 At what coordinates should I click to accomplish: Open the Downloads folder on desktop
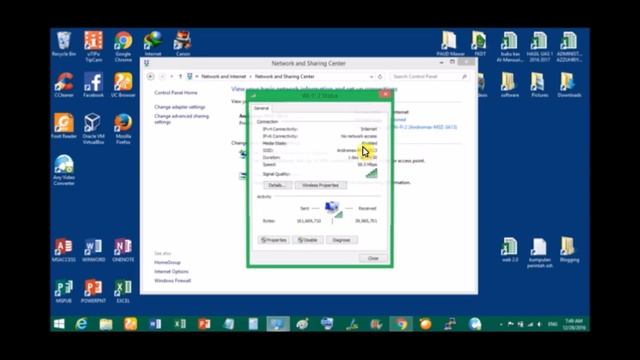pyautogui.click(x=569, y=85)
